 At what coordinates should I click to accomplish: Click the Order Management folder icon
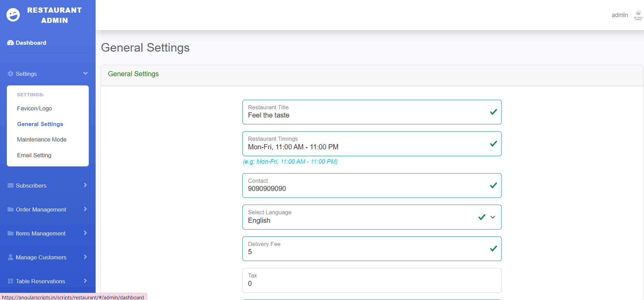11,209
